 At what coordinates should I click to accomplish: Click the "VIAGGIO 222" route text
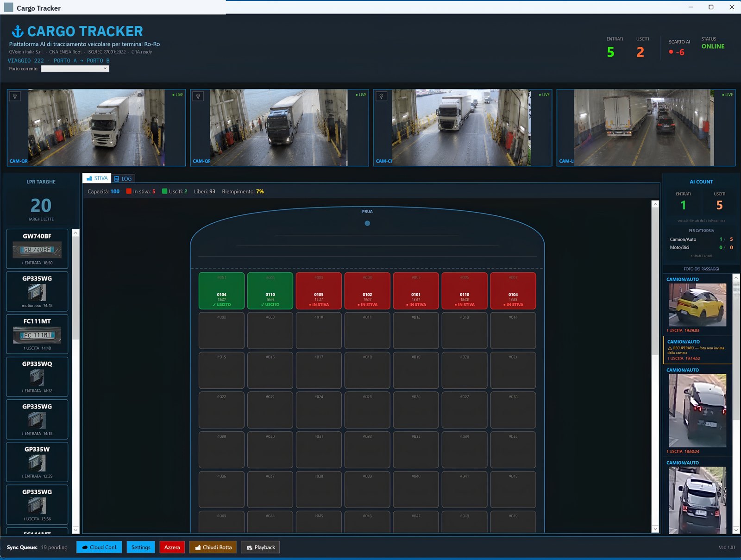coord(26,61)
